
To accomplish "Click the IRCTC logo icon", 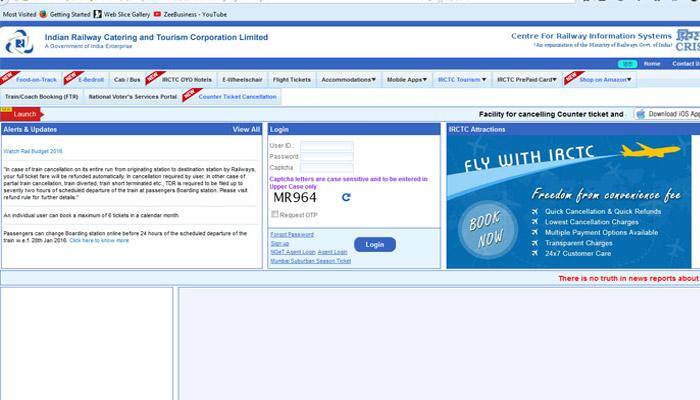I will tap(19, 42).
